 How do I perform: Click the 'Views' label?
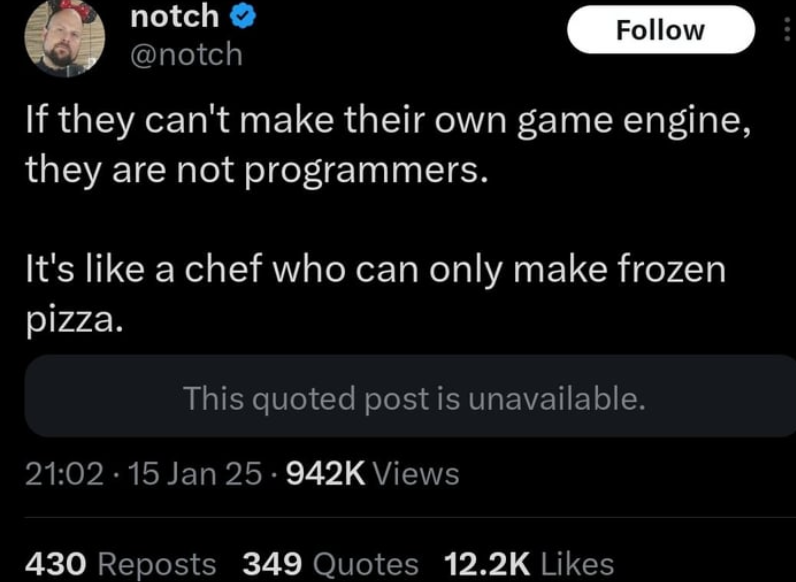pos(417,474)
